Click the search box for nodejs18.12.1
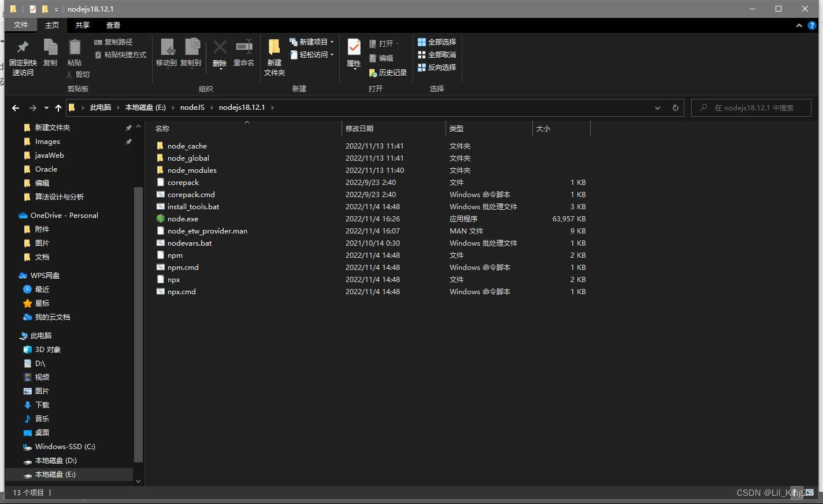 tap(751, 108)
